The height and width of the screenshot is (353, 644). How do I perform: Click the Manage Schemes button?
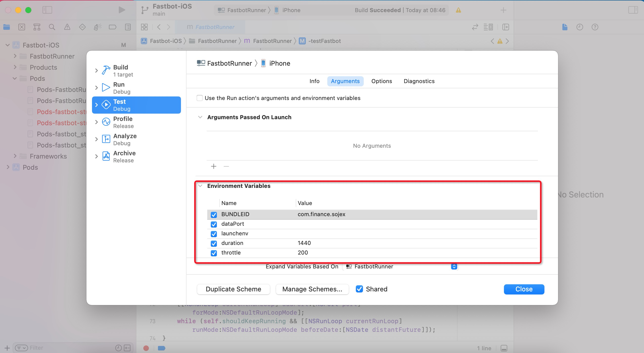[x=312, y=289]
